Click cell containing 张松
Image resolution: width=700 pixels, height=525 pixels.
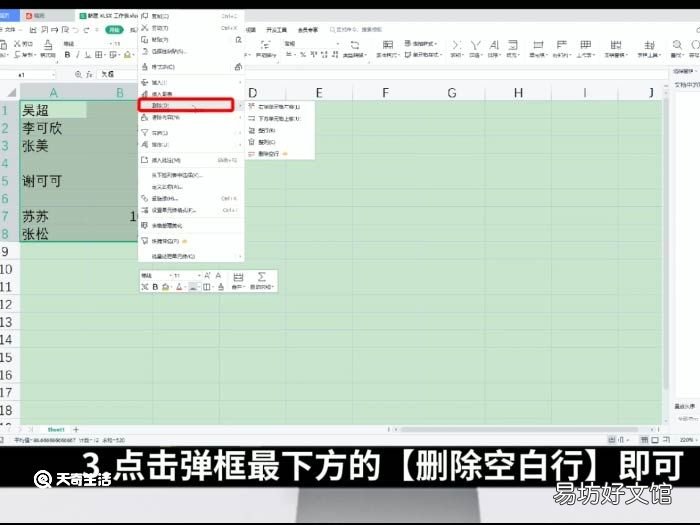tap(54, 233)
